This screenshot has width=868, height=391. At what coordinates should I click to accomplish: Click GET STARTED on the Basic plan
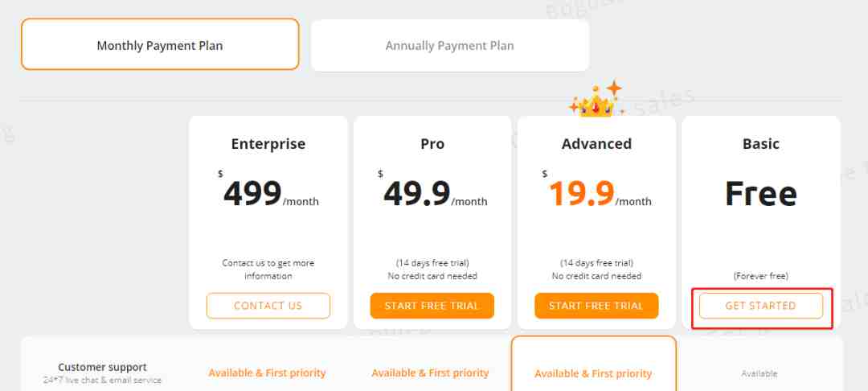760,306
